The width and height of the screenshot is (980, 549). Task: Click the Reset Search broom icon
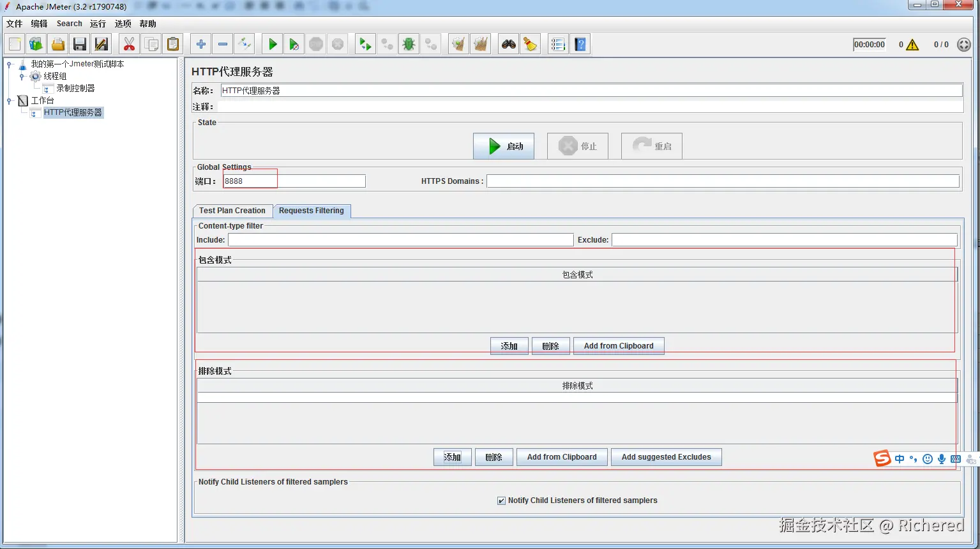(x=531, y=44)
